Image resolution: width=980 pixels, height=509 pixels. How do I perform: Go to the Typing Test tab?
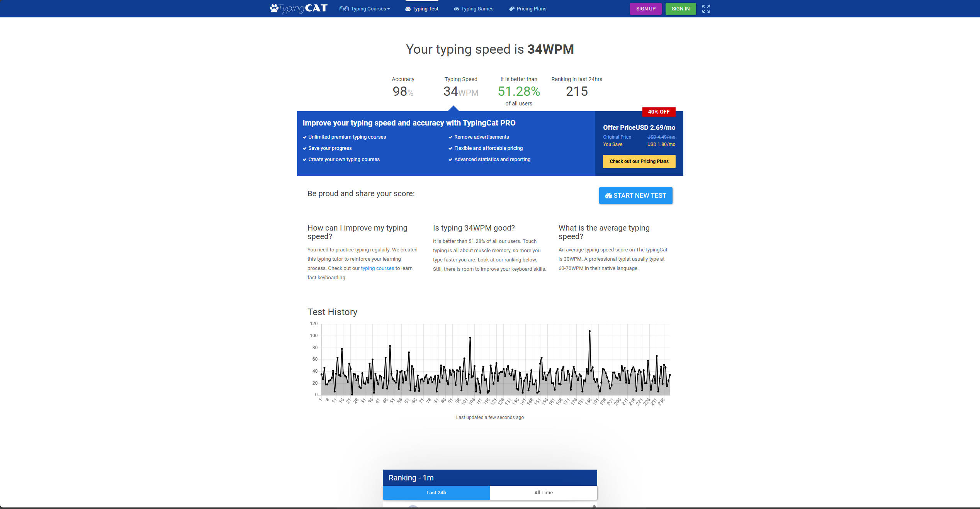tap(421, 9)
